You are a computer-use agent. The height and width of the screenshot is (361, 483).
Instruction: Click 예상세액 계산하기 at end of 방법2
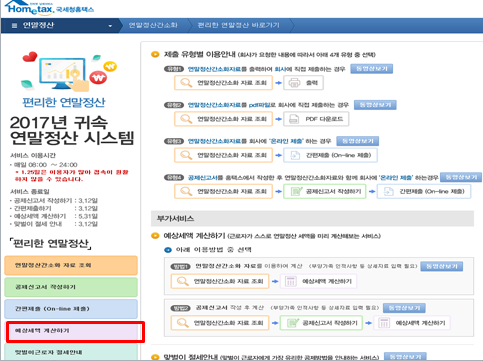tap(412, 323)
